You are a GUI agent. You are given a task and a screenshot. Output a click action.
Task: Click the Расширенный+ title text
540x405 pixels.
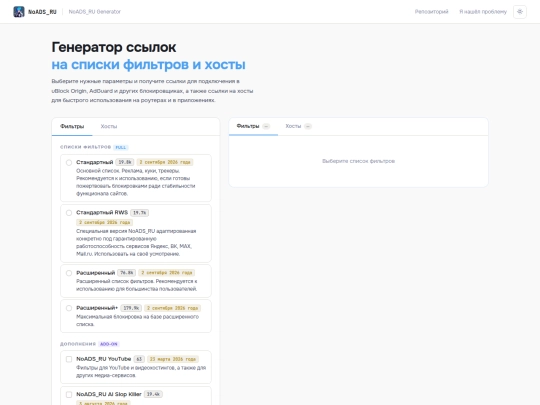[97, 308]
